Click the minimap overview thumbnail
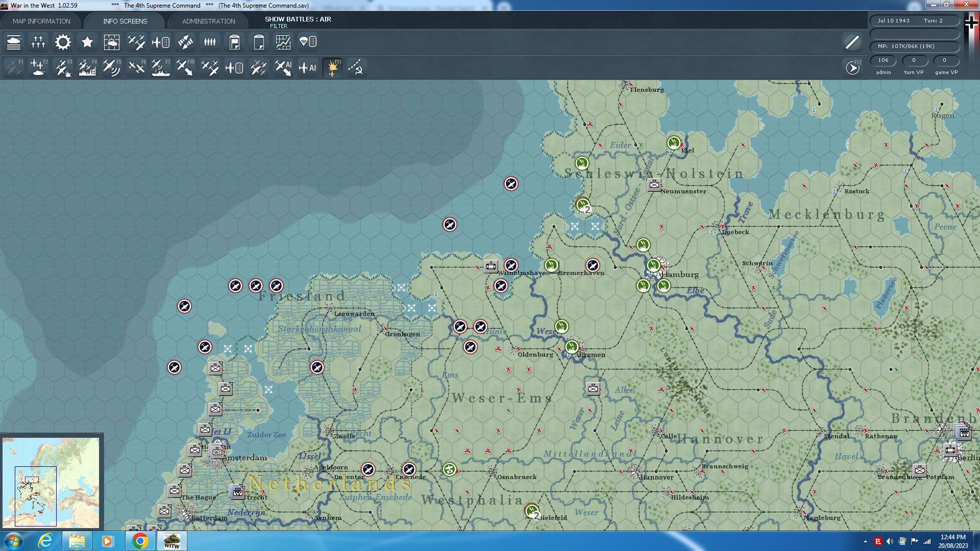This screenshot has width=980, height=551. pyautogui.click(x=51, y=482)
